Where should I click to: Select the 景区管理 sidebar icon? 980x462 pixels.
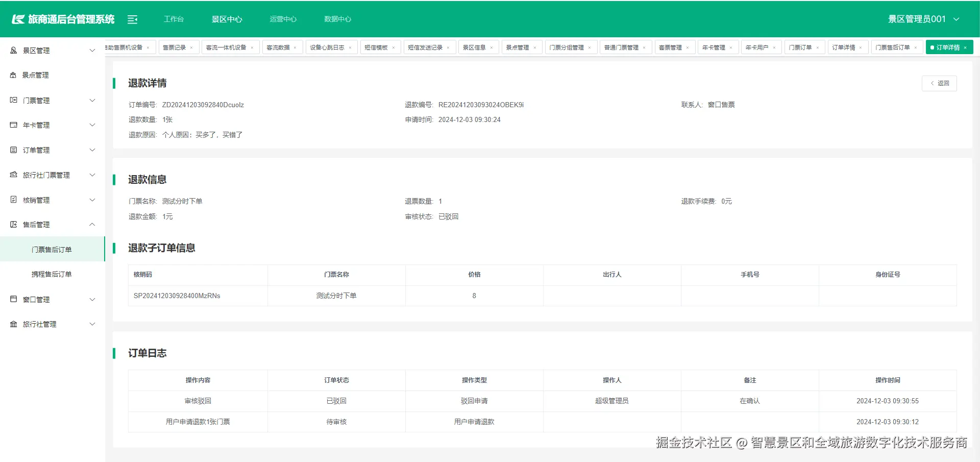tap(13, 50)
